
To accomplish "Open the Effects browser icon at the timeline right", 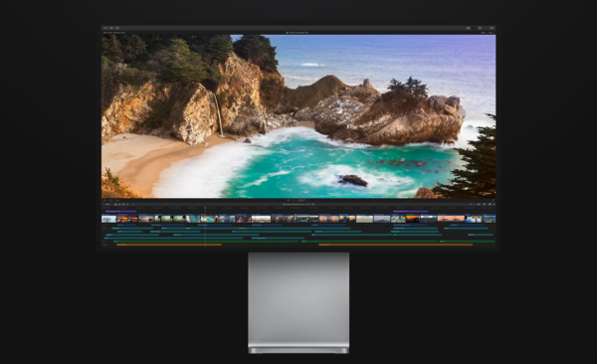I will [490, 205].
